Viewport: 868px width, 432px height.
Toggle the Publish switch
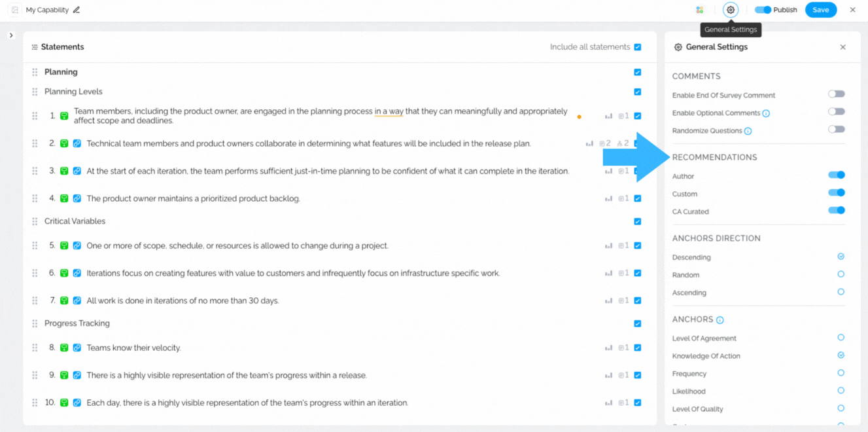(x=763, y=10)
